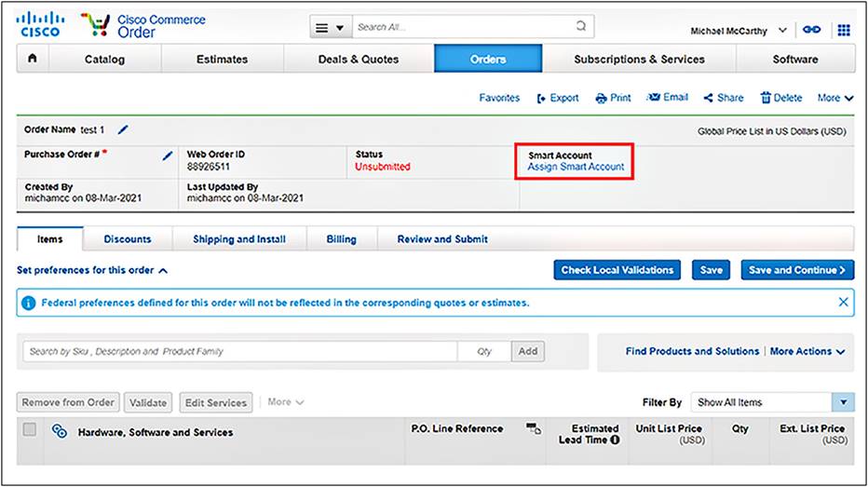Click the Unsubmitted status text
The width and height of the screenshot is (868, 487).
(x=383, y=167)
